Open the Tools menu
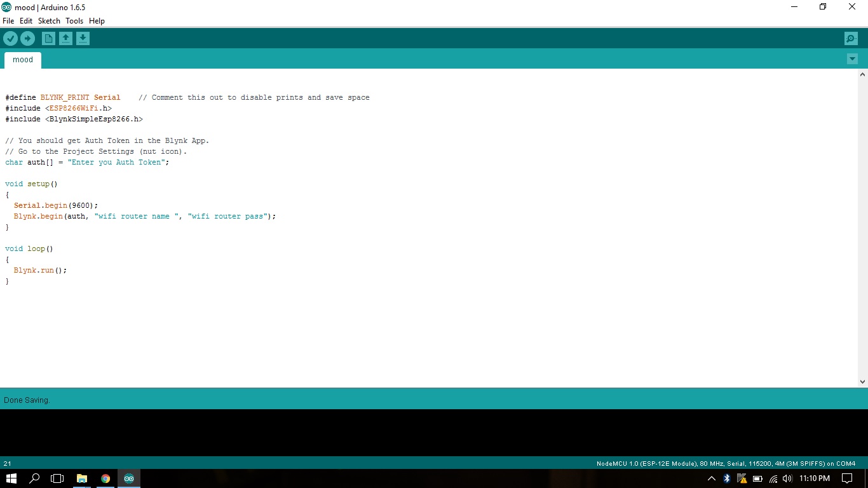 [74, 21]
